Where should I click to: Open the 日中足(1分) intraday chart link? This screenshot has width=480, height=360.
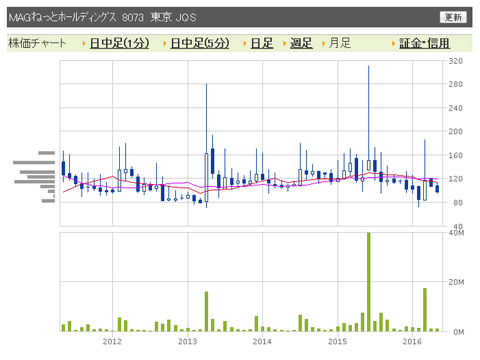pos(119,43)
